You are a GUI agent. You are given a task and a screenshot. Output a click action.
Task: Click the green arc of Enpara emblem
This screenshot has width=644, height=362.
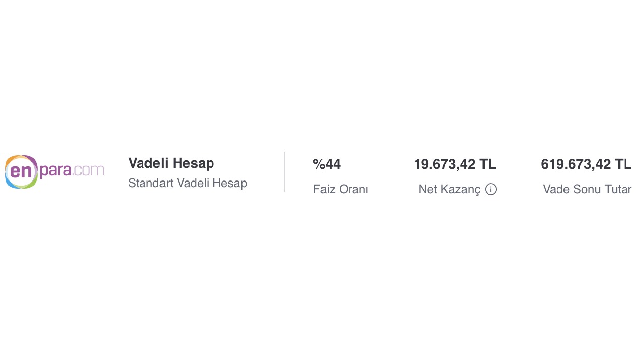tap(32, 182)
